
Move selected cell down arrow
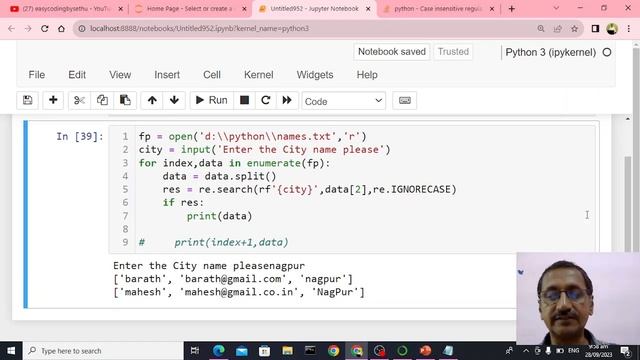(x=174, y=100)
